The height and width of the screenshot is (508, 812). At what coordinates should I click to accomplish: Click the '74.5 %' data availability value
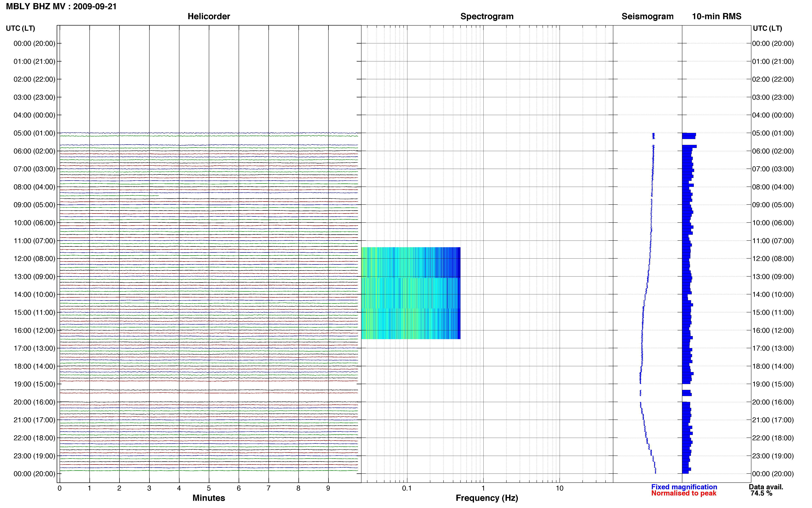pos(762,493)
